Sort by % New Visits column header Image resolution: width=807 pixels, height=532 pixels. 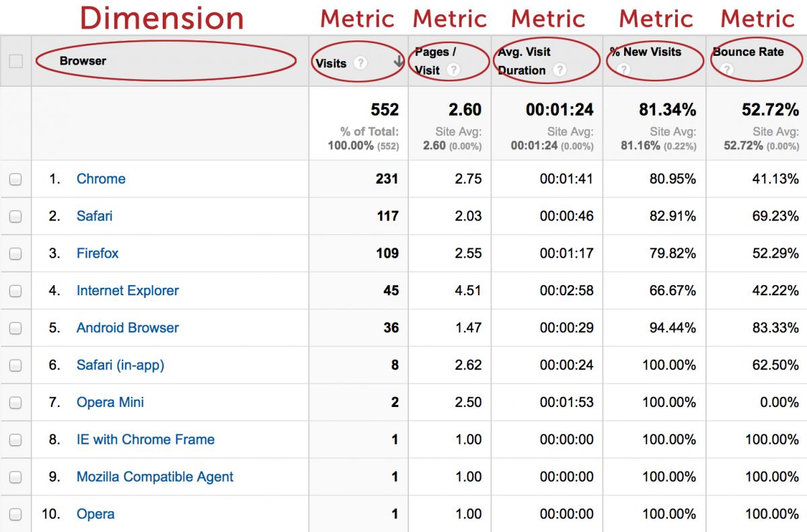(x=646, y=52)
